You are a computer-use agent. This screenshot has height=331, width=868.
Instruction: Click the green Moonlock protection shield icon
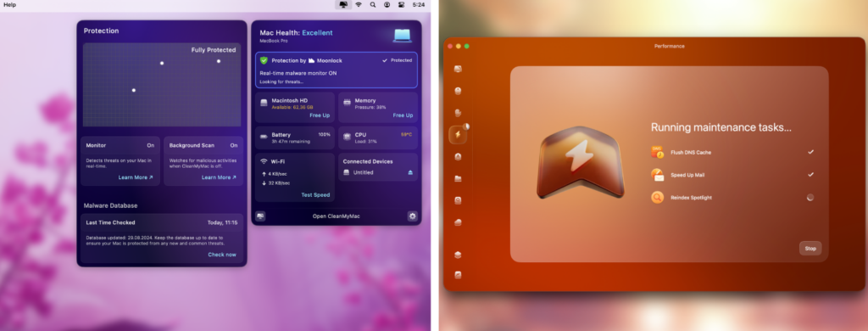(264, 60)
